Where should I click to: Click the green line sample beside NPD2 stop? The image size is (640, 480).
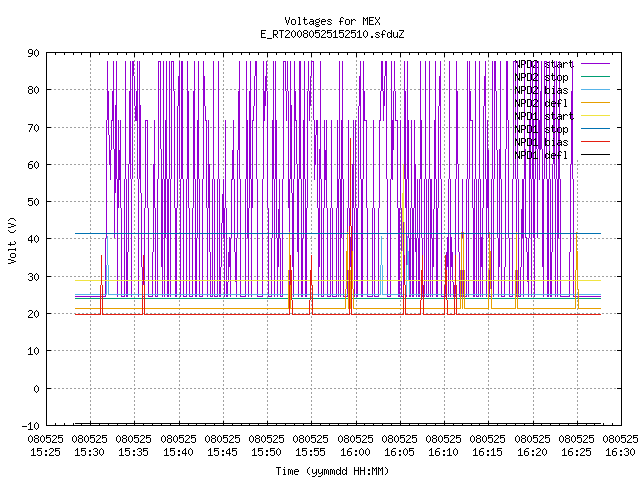(595, 76)
